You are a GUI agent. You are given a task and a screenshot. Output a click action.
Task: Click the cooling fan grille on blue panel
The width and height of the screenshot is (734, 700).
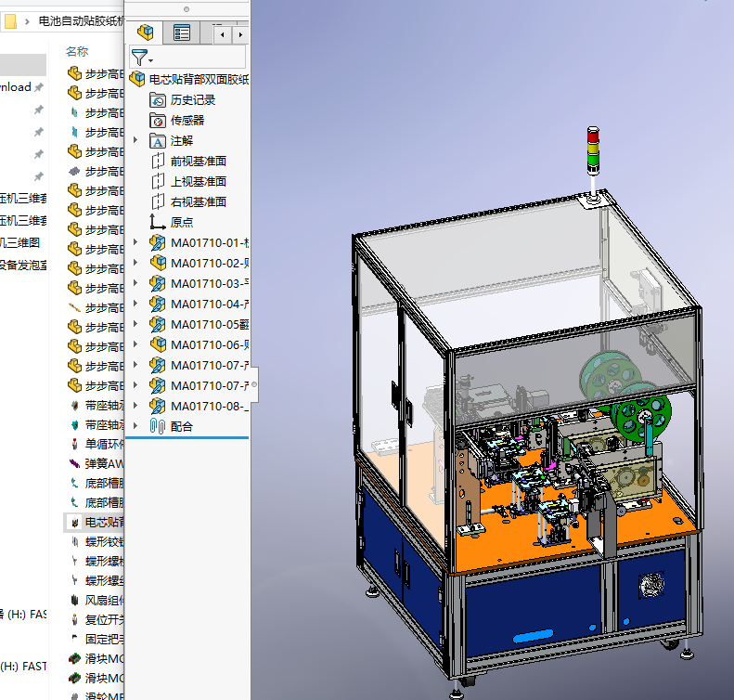651,585
